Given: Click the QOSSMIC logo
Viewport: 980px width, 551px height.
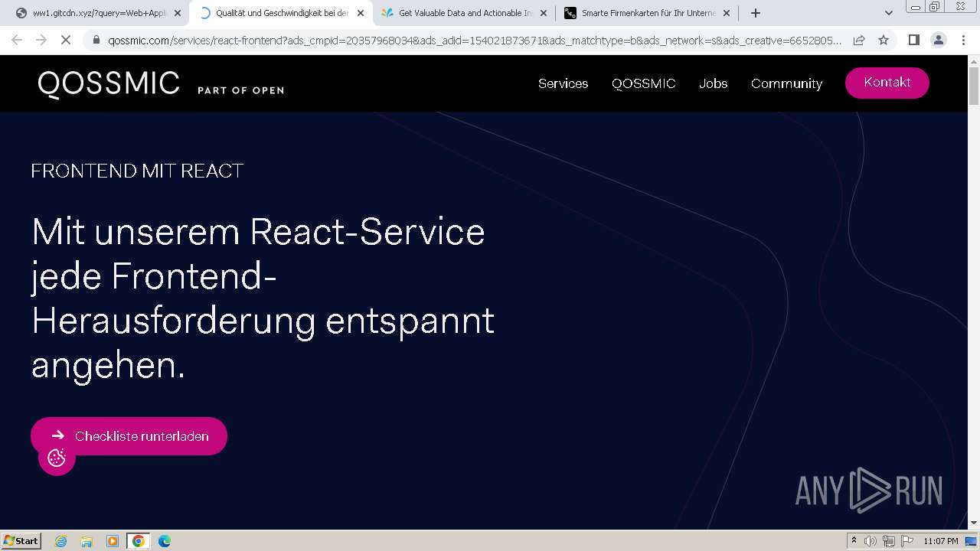Looking at the screenshot, I should pos(109,84).
